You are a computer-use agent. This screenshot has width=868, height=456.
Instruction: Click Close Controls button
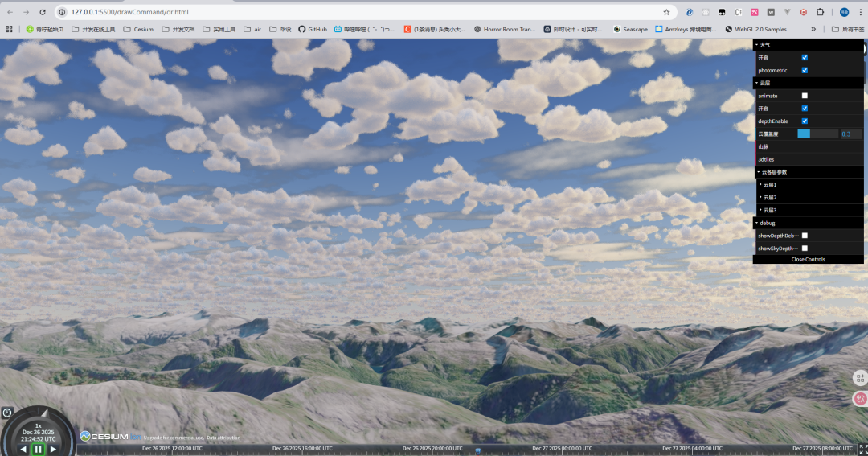pos(809,259)
